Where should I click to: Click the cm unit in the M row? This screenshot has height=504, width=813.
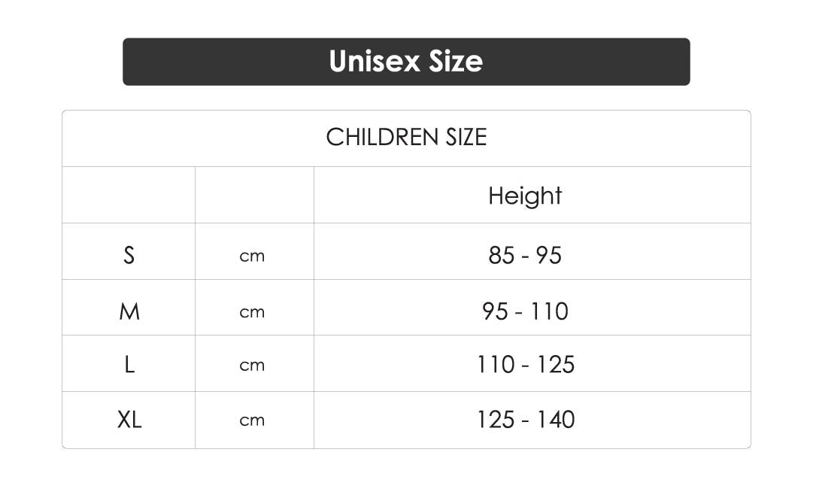(252, 311)
